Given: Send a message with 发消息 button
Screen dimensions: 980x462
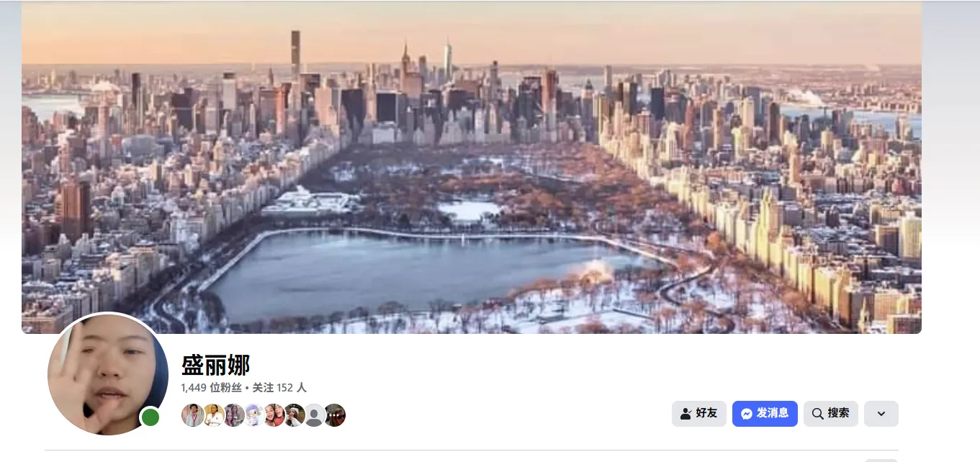Looking at the screenshot, I should [765, 414].
